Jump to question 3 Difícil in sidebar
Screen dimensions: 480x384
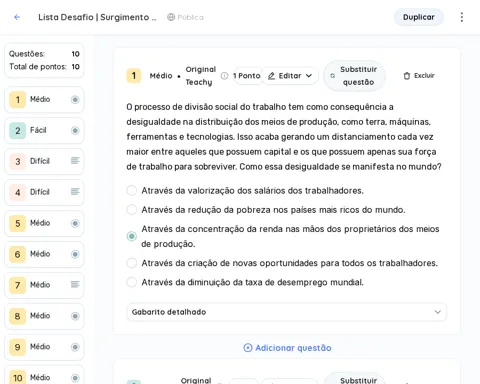[44, 161]
